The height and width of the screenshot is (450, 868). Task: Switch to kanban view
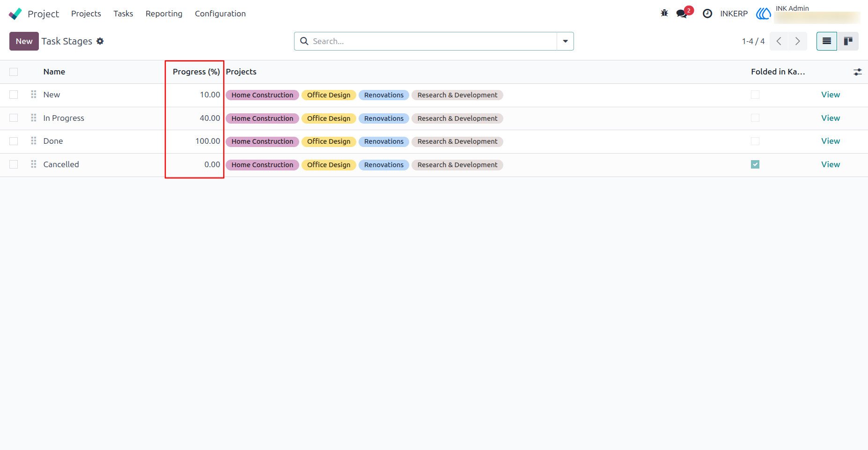848,41
